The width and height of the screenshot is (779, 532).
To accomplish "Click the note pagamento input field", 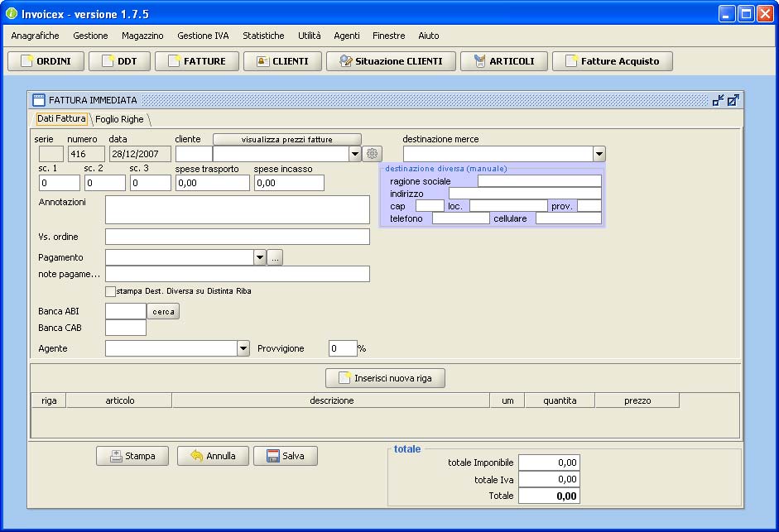I will pos(238,274).
